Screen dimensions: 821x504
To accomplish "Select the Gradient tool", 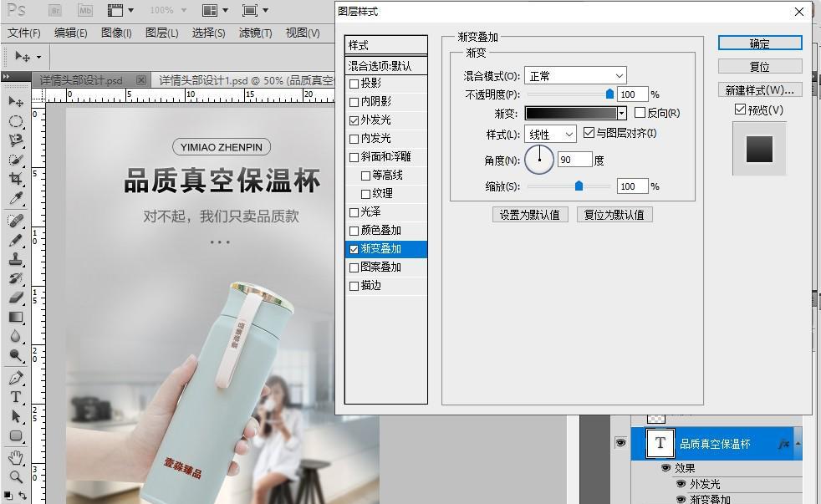I will pyautogui.click(x=16, y=317).
